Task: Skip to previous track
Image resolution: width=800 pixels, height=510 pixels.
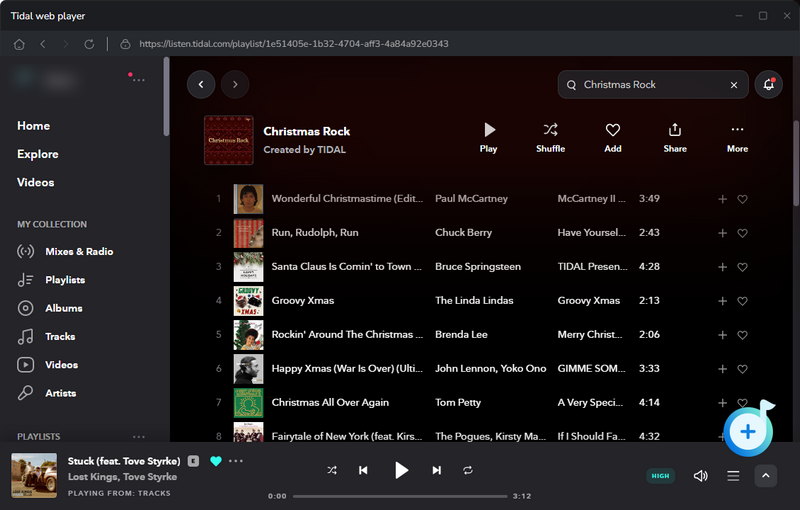Action: [363, 470]
